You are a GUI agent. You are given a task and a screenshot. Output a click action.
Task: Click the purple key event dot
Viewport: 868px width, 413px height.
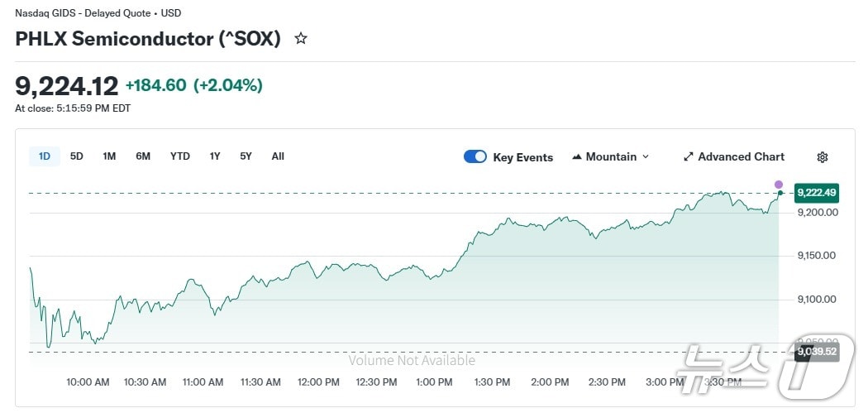[x=779, y=184]
